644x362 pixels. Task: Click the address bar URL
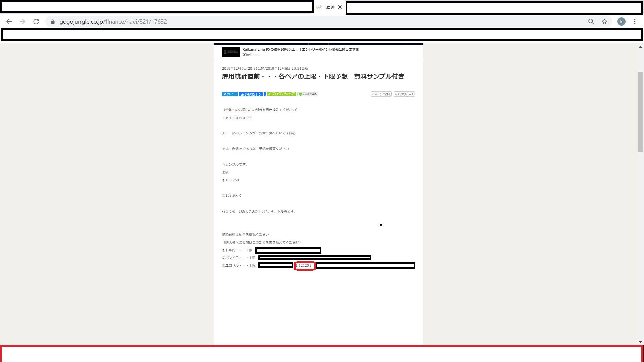click(113, 22)
